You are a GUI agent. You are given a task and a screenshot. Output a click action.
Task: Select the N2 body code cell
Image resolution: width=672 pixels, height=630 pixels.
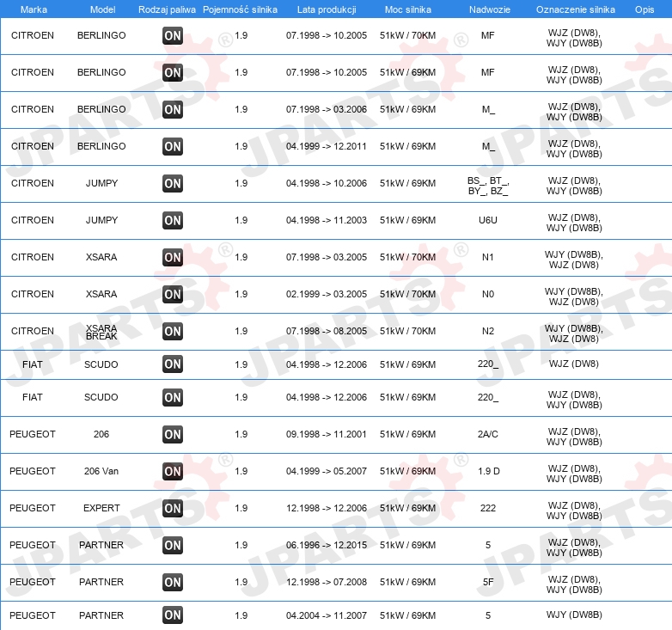tap(488, 331)
